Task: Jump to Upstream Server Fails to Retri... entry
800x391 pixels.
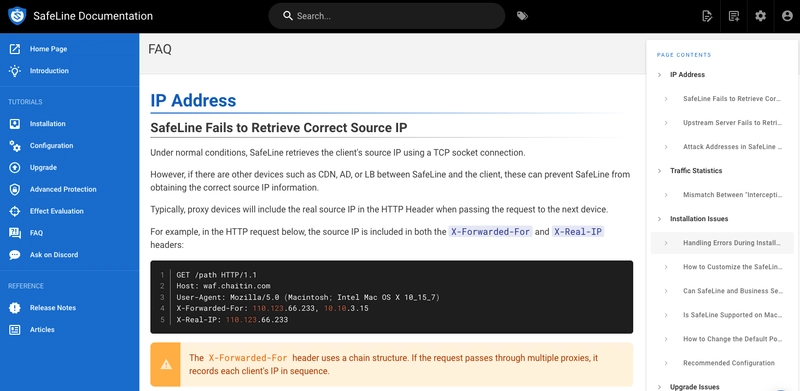Action: (732, 123)
